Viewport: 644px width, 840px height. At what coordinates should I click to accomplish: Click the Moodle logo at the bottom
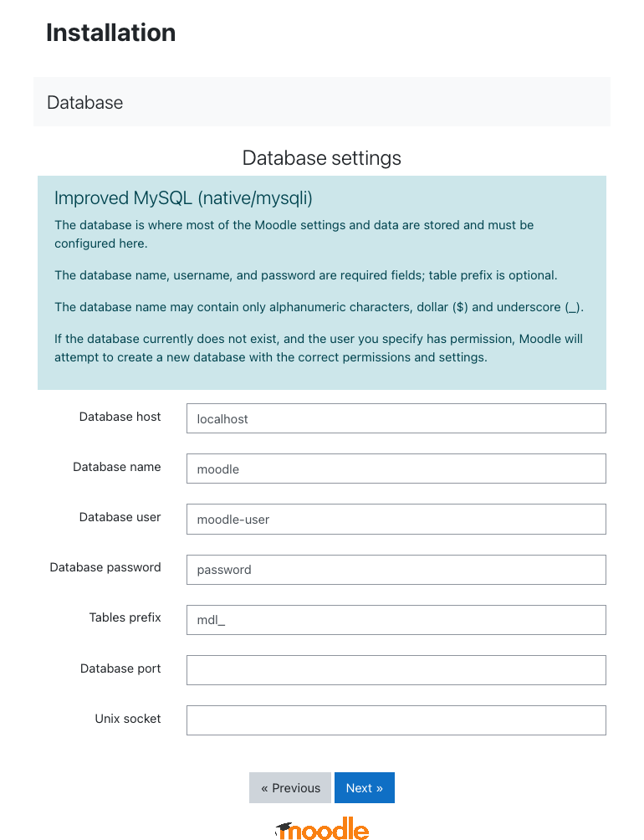pyautogui.click(x=322, y=829)
